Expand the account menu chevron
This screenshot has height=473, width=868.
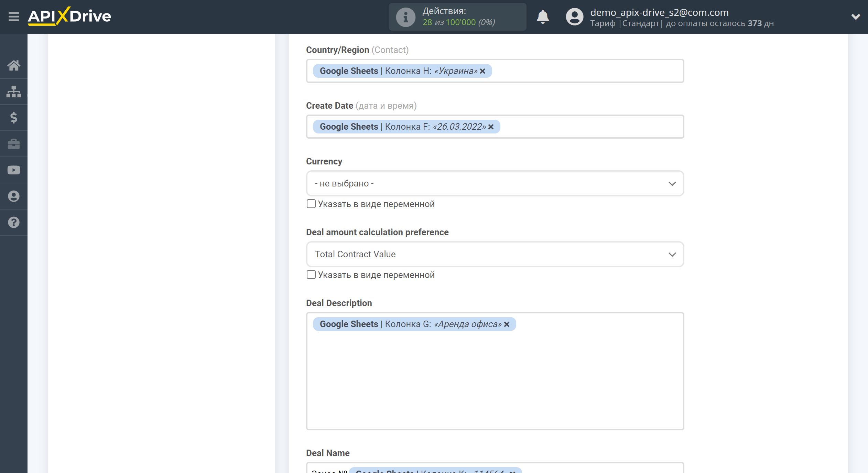856,17
